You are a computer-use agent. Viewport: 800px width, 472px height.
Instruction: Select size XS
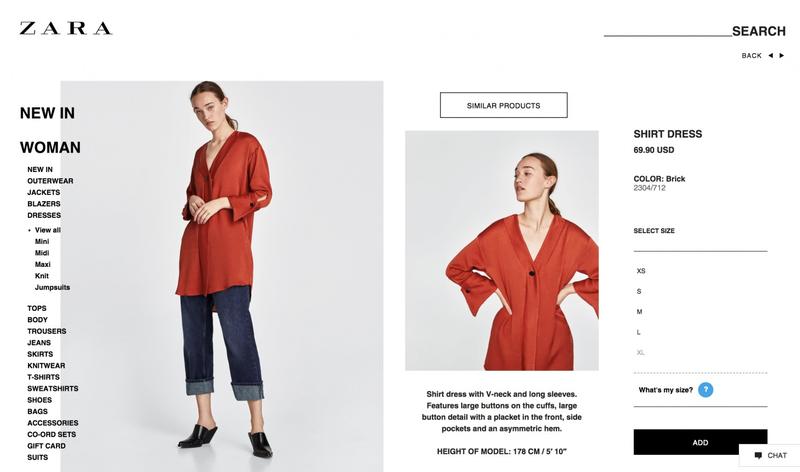coord(641,271)
